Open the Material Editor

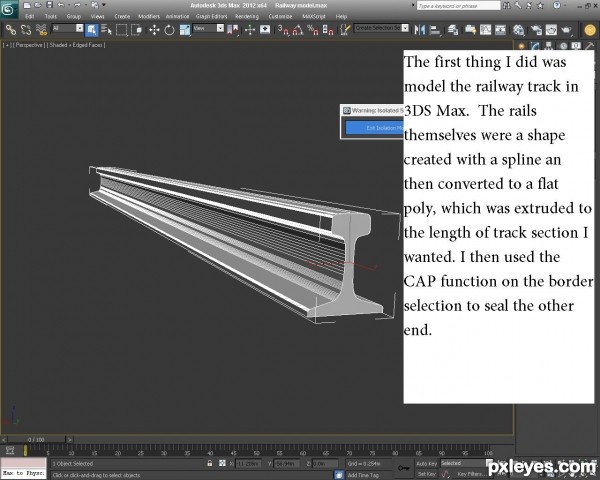tap(518, 30)
